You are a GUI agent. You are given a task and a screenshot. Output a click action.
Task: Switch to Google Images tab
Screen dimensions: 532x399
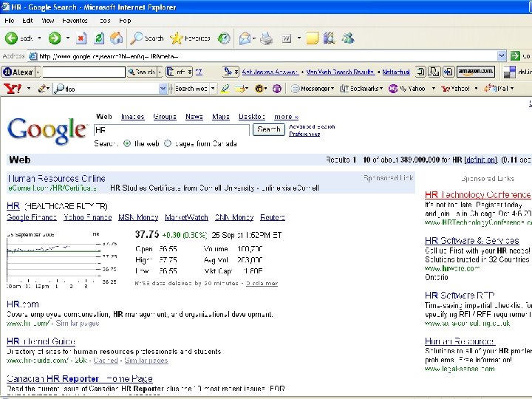click(133, 117)
